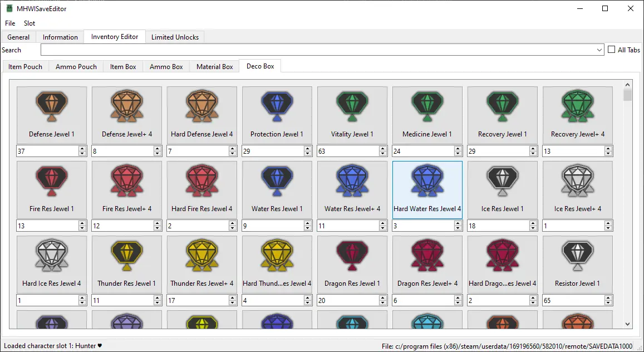Select the Protection Jewel 1 icon
The image size is (644, 352).
pyautogui.click(x=277, y=106)
